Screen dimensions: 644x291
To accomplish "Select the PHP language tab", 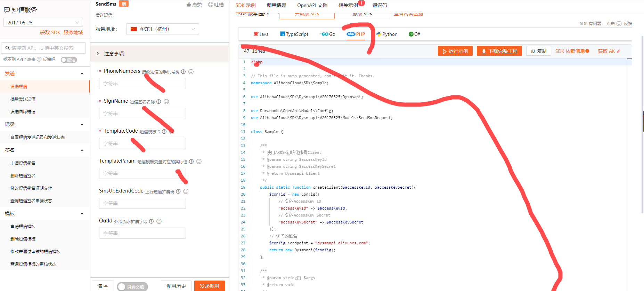I will tap(356, 34).
